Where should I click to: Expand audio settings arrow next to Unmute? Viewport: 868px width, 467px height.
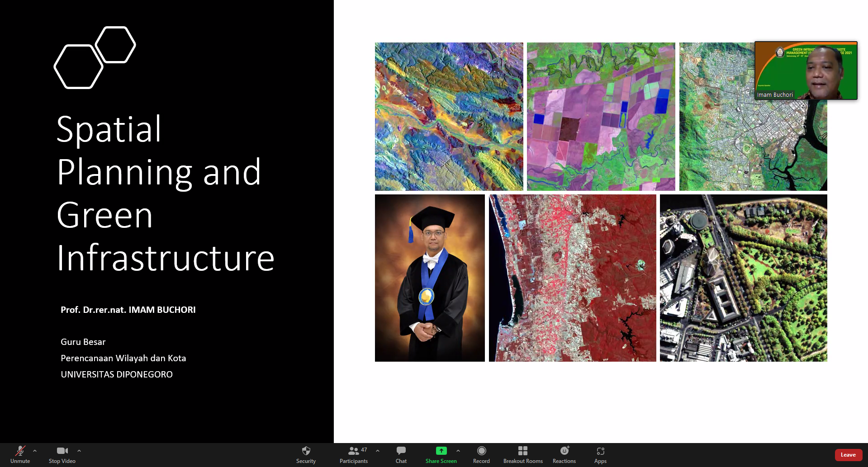pos(35,451)
